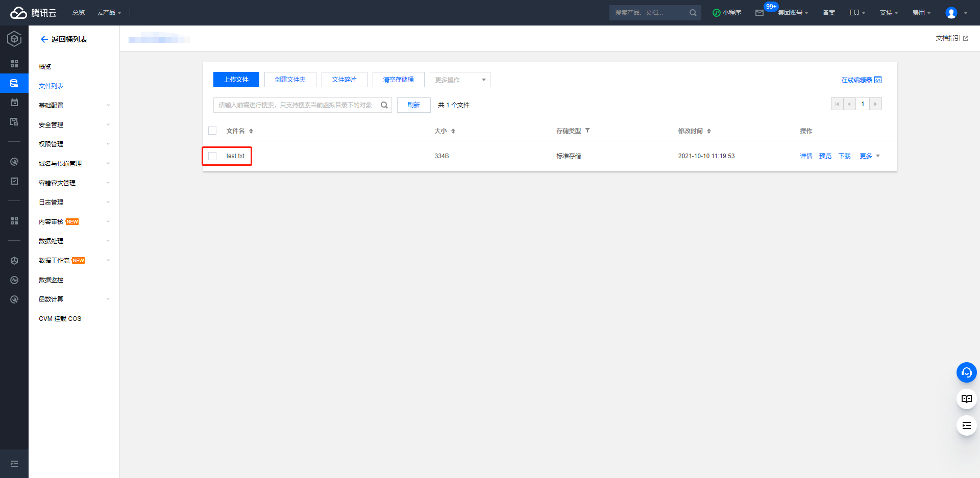Open the mail messages envelope icon
The image size is (980, 478).
coord(759,13)
